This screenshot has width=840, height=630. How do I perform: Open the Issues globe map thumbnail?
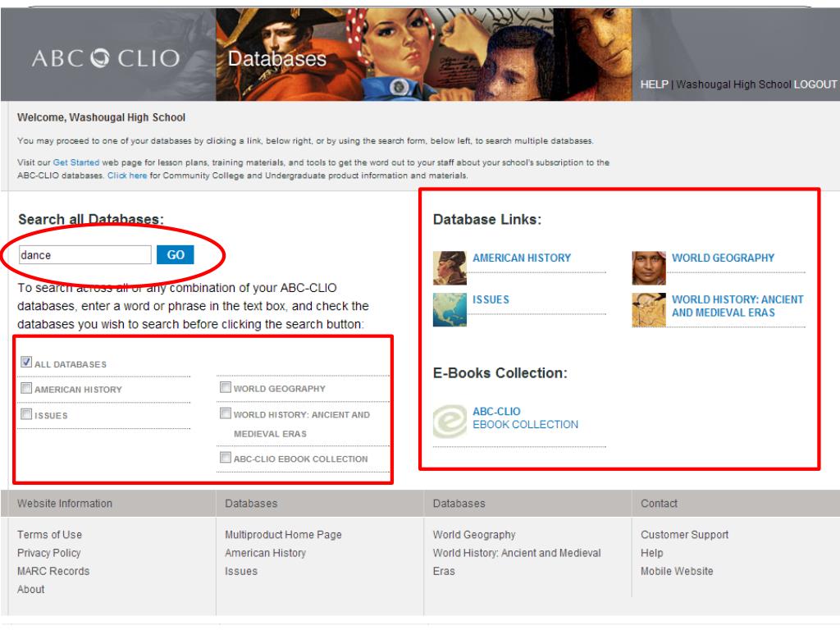(450, 309)
